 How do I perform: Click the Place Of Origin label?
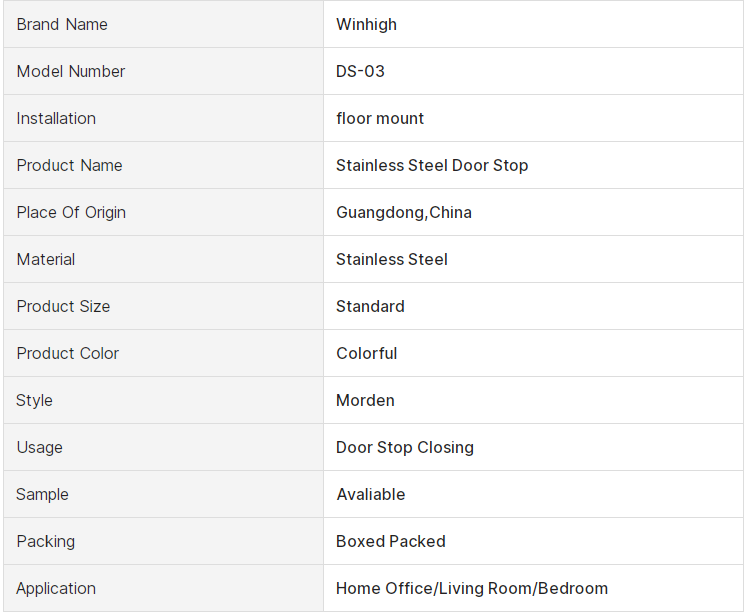[71, 212]
